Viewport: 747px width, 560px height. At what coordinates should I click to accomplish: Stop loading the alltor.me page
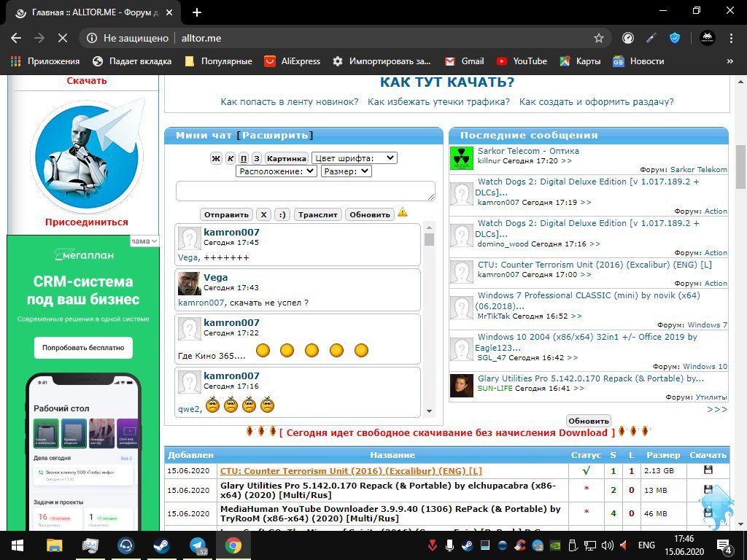[63, 38]
